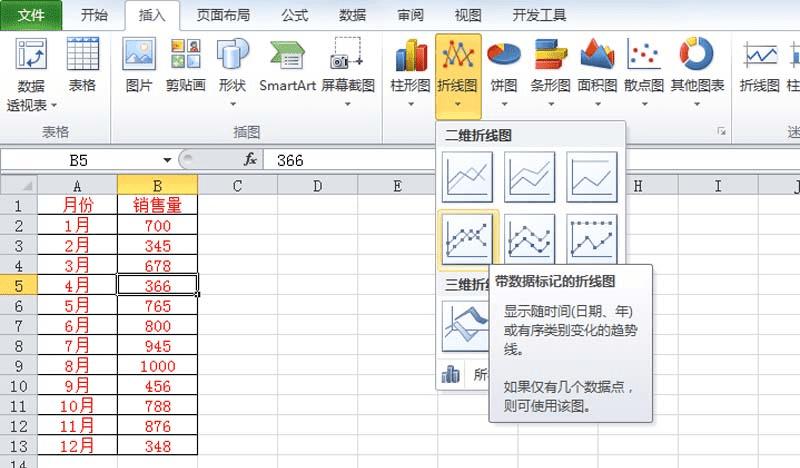Switch to the 公式 formulas tab
The image size is (800, 468).
295,15
